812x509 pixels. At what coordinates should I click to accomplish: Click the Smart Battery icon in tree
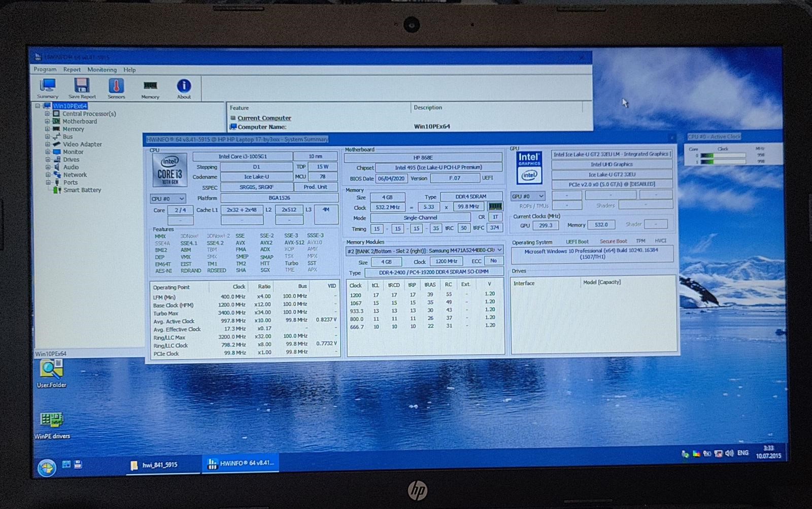(x=57, y=190)
